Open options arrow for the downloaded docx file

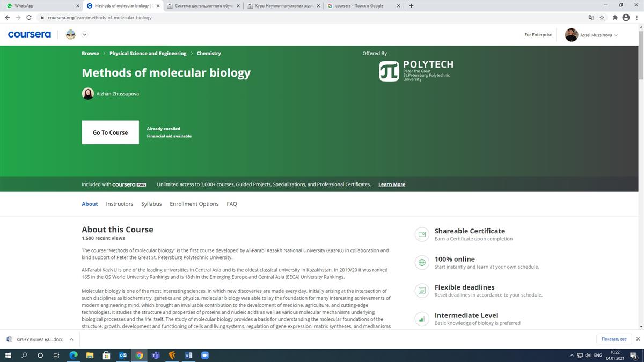click(71, 339)
